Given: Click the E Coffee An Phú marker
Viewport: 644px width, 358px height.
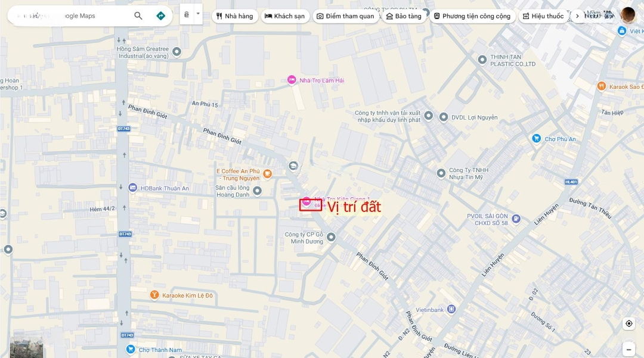Looking at the screenshot, I should coord(268,174).
